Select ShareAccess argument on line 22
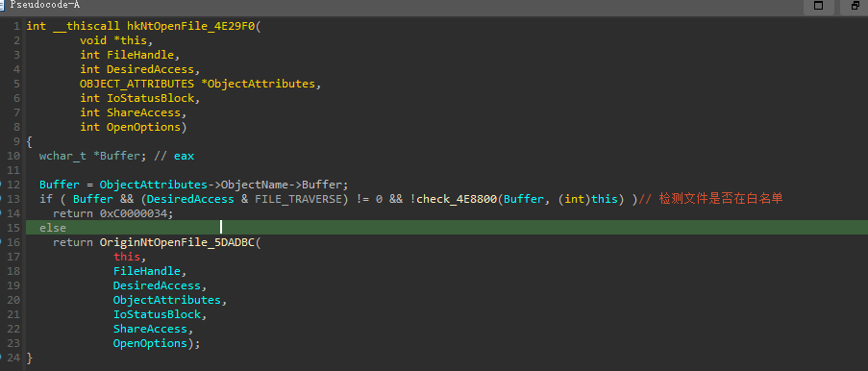This screenshot has width=868, height=371. pos(150,329)
